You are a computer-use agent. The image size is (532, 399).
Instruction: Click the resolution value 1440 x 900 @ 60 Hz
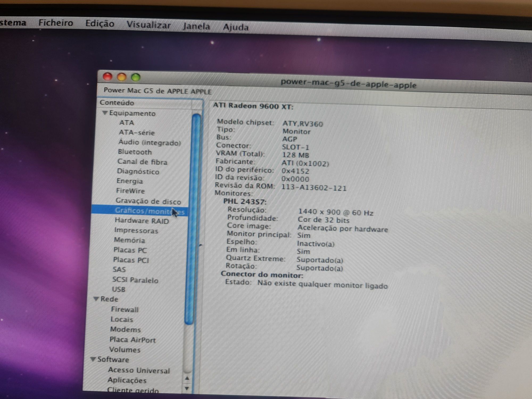point(336,212)
